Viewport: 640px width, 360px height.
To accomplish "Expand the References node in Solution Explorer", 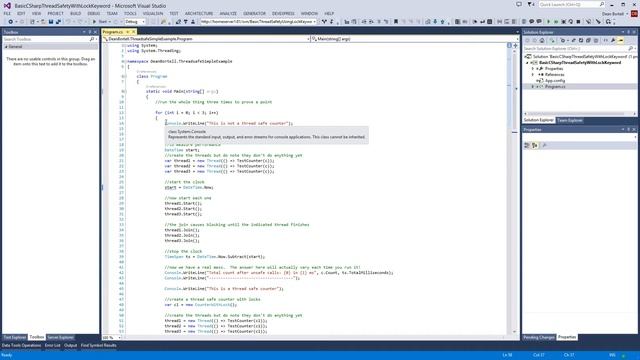I will coord(533,75).
